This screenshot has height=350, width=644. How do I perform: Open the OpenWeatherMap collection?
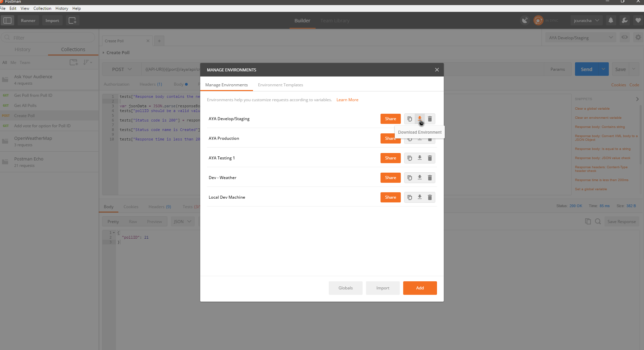49,141
